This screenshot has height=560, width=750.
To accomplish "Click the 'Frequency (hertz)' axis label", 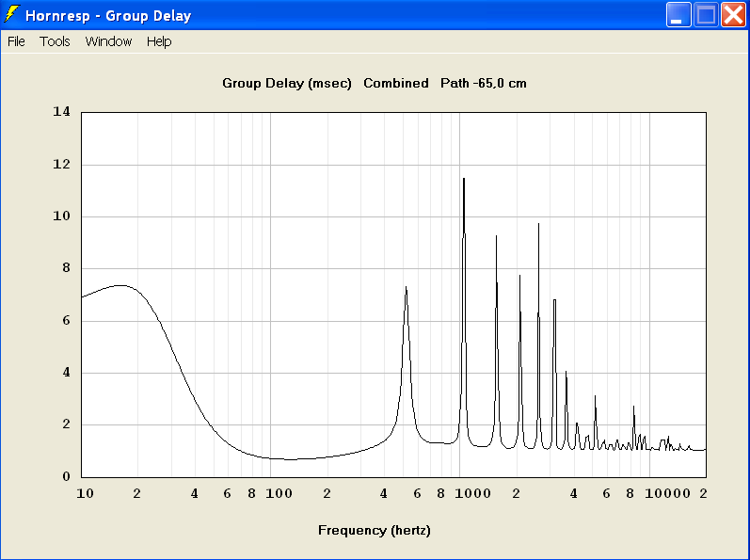I will tap(375, 530).
